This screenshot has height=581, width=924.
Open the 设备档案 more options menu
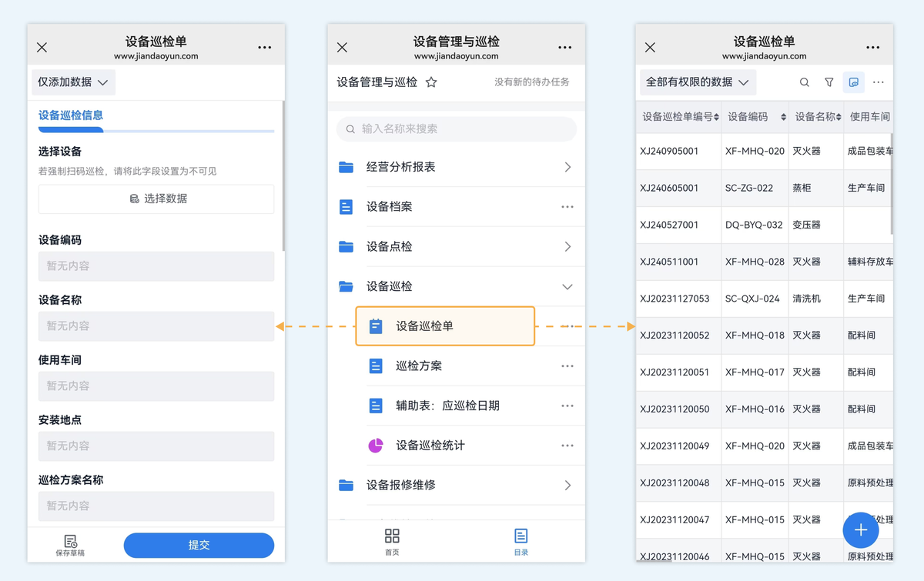568,206
